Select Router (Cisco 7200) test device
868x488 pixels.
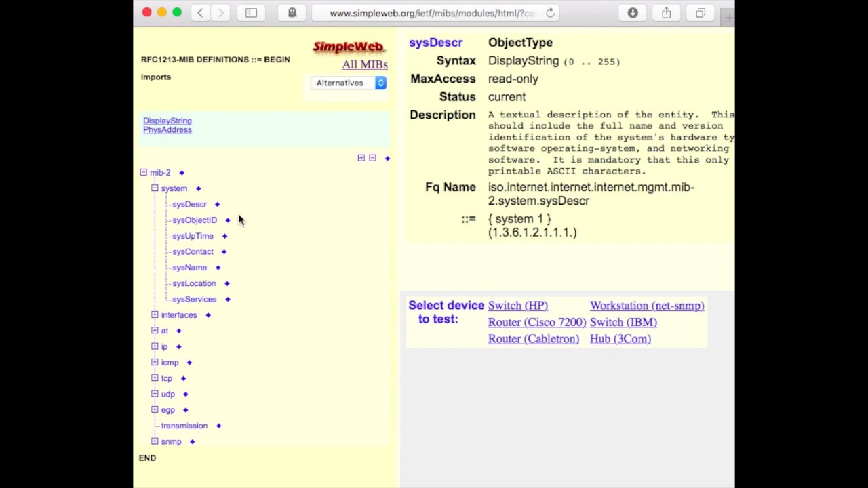pyautogui.click(x=537, y=322)
